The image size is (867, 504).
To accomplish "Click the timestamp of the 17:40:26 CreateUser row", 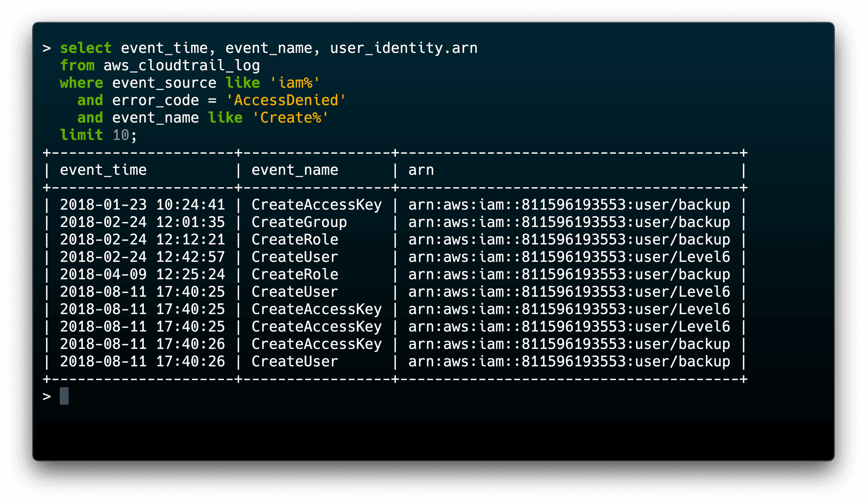I will point(142,361).
